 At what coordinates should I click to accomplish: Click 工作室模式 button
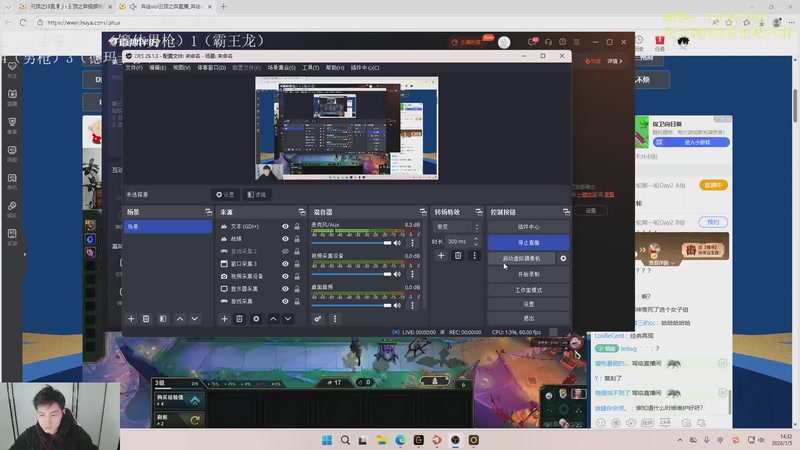(x=529, y=290)
